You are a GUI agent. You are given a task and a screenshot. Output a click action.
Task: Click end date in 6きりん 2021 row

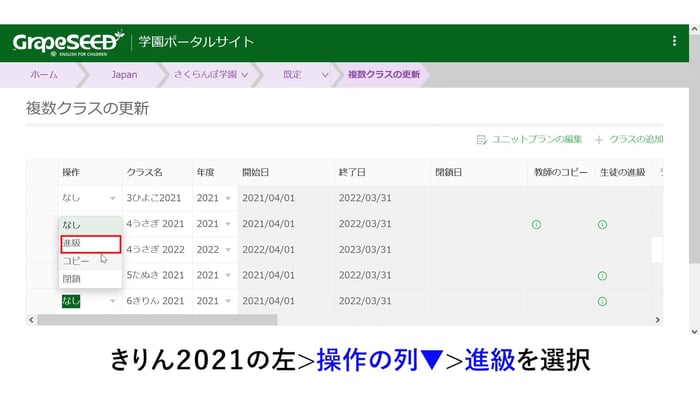click(x=365, y=301)
